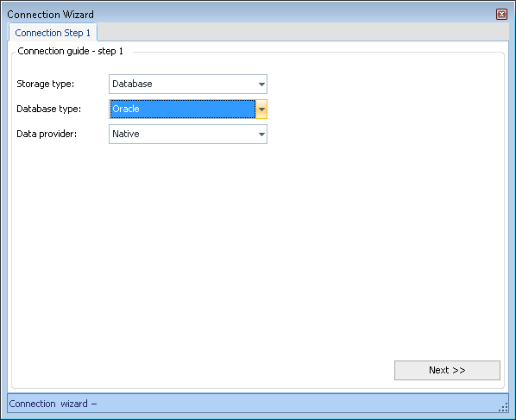Switch to the Connection Step 1 tab
This screenshot has width=516, height=420.
53,33
